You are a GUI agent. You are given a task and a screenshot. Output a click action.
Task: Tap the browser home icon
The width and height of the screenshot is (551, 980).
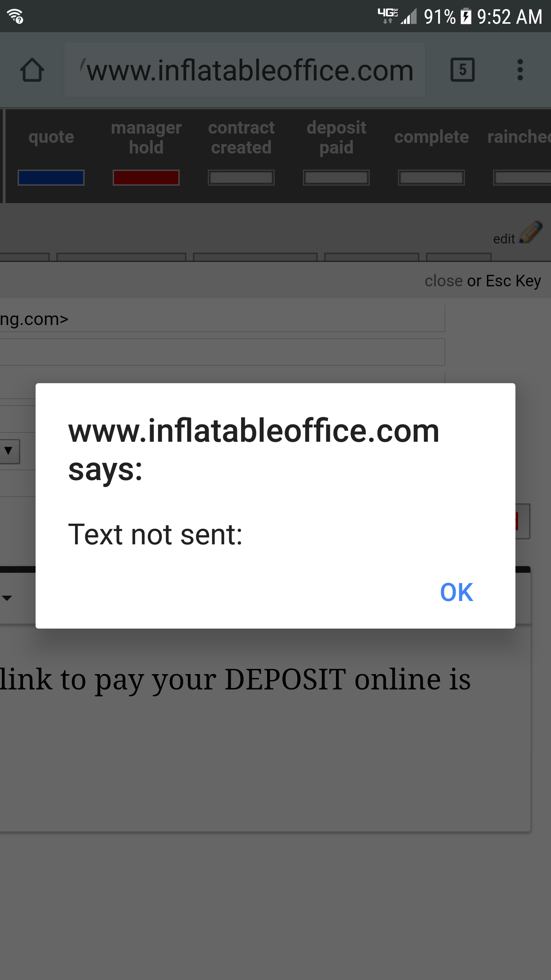[x=32, y=70]
